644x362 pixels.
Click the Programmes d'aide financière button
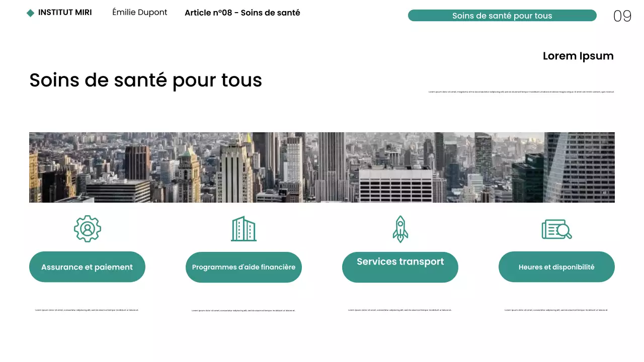[244, 267]
